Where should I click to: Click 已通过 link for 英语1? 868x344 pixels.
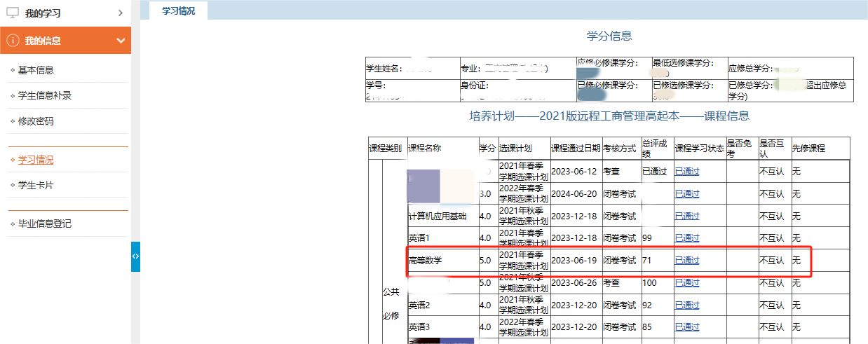coord(686,238)
